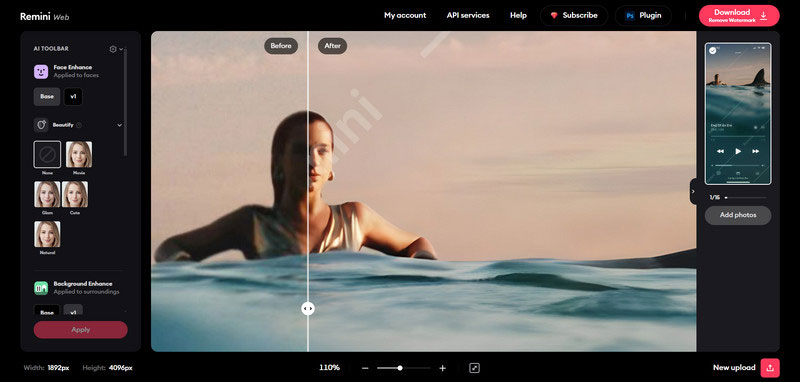Image resolution: width=800 pixels, height=382 pixels.
Task: Click the Applied to faces text
Action: pyautogui.click(x=76, y=75)
